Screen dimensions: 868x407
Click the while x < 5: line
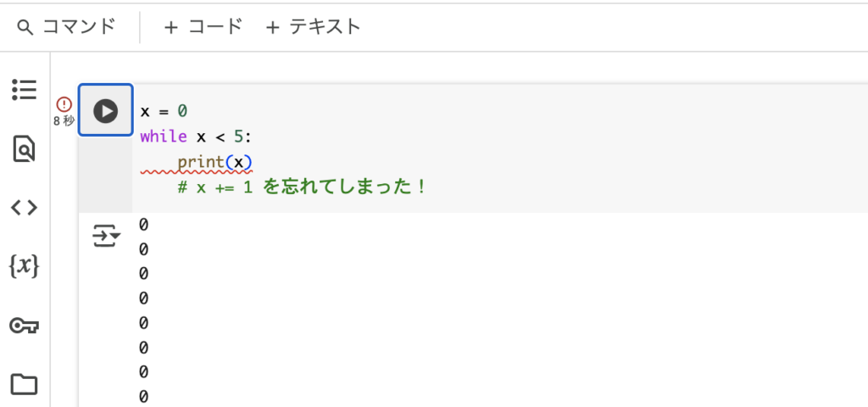point(196,137)
